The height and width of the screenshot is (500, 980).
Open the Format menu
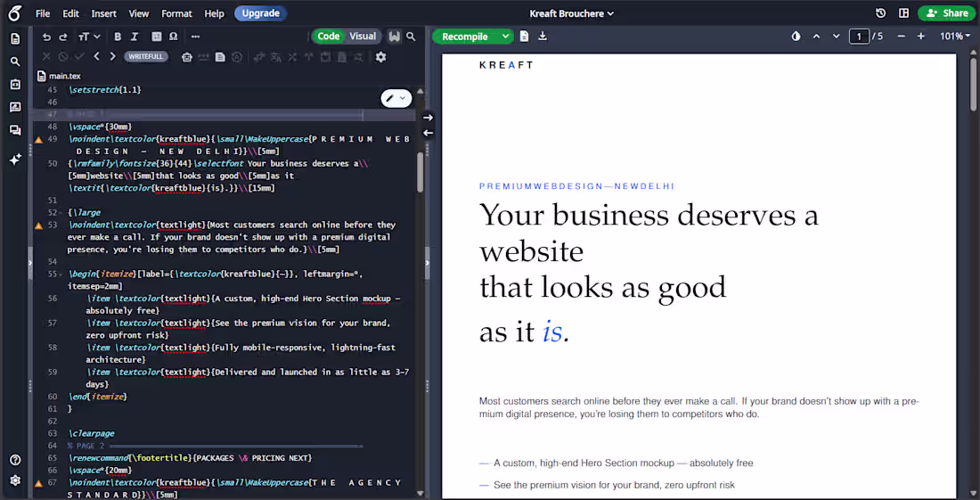177,13
